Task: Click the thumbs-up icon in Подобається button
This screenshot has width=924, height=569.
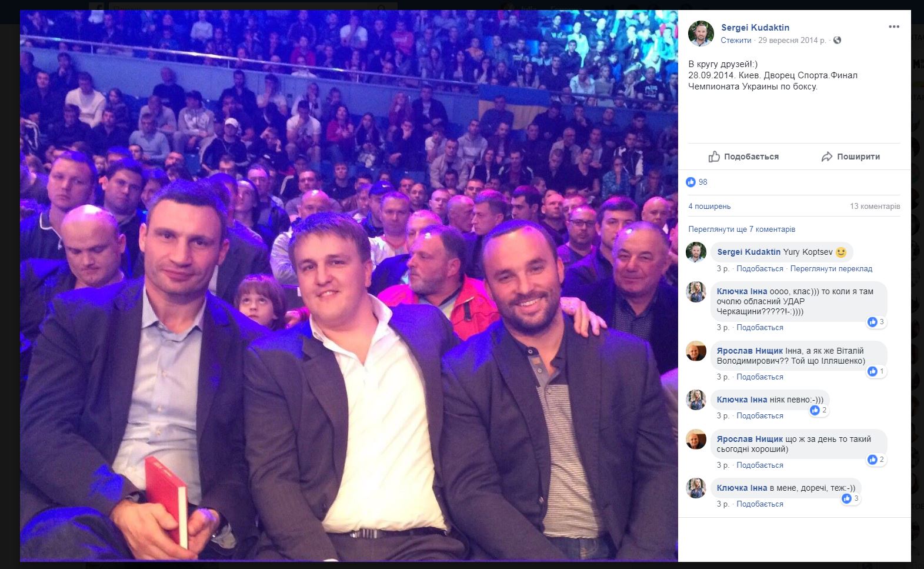Action: click(714, 157)
